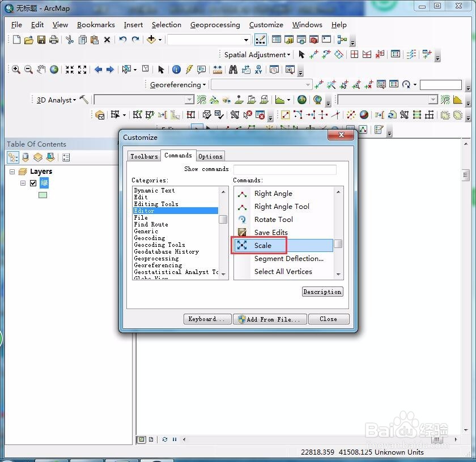Viewport: 476px width, 462px height.
Task: Undo the last action with the undo arrow
Action: (x=122, y=40)
